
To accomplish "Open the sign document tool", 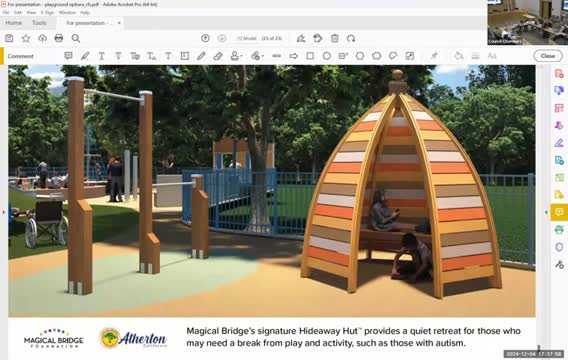I will pos(301,38).
